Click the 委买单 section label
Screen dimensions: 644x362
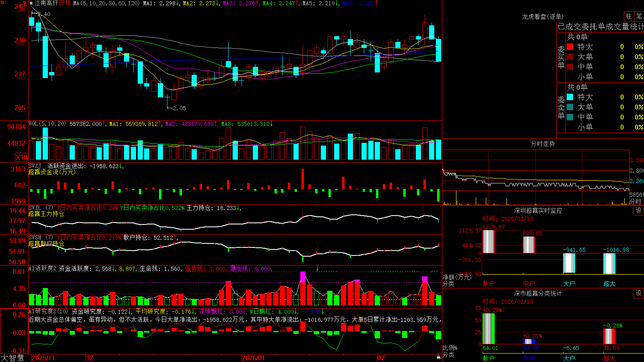[561, 57]
